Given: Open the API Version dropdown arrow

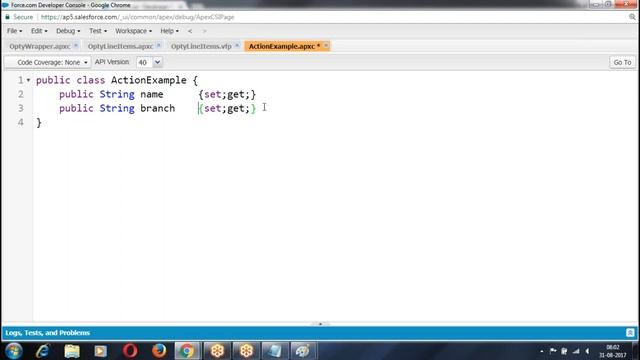Looking at the screenshot, I should [x=158, y=62].
